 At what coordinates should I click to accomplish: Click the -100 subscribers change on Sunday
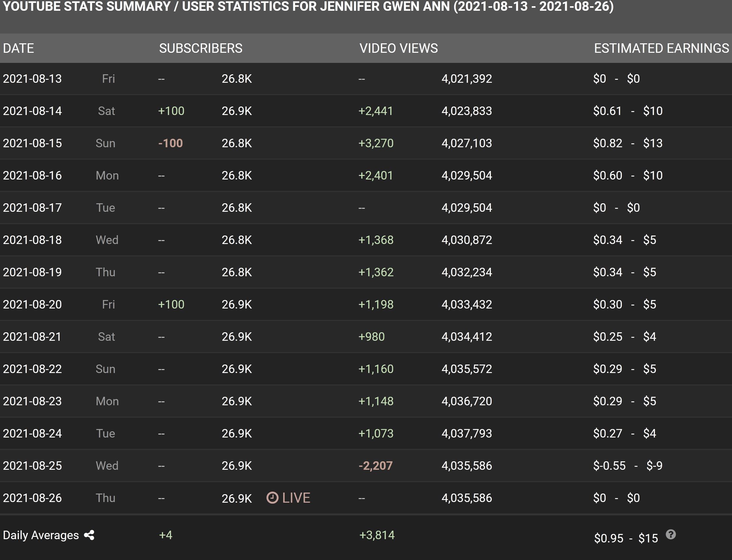[170, 143]
